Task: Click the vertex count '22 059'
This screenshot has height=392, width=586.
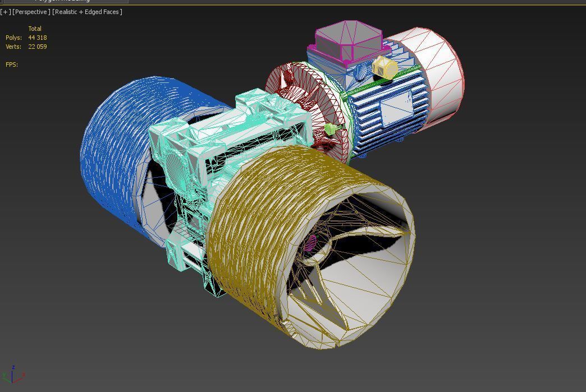Action: tap(38, 47)
